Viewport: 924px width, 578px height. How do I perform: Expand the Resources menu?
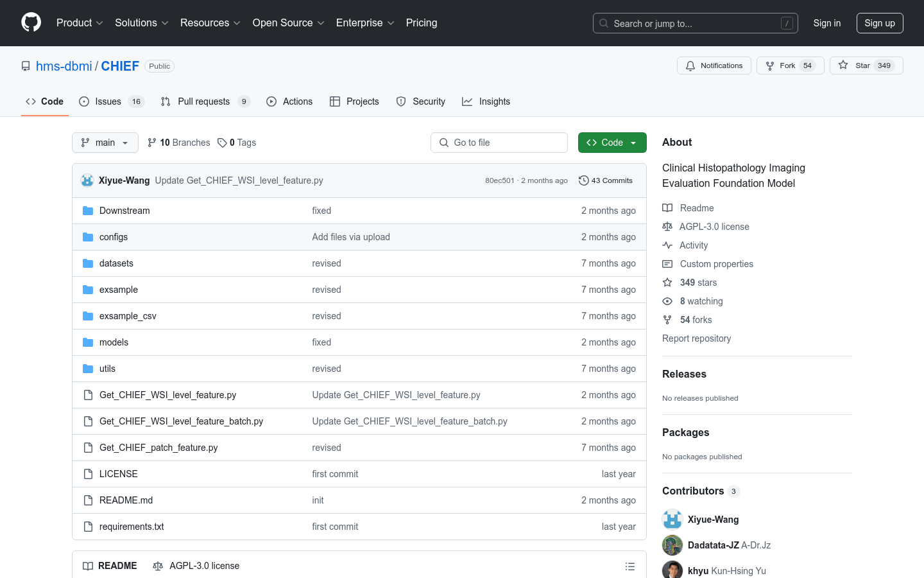tap(210, 22)
